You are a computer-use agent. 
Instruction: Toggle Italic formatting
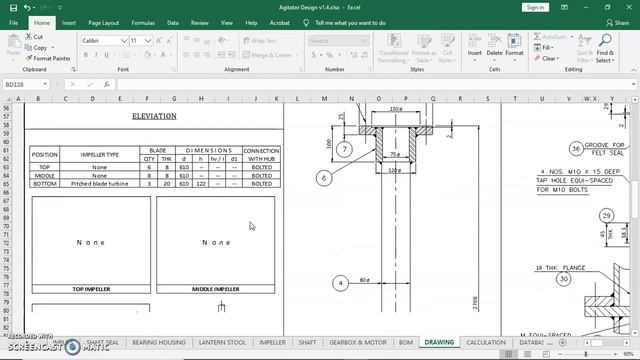click(x=96, y=55)
